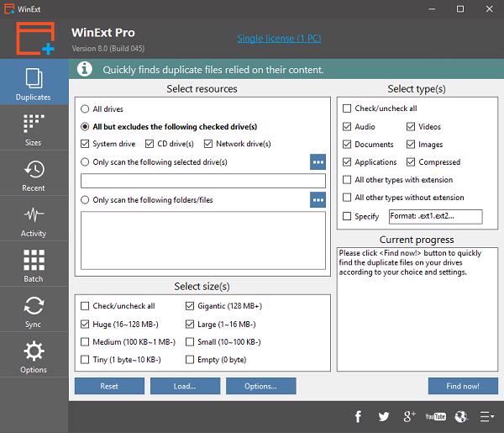Switch to the Activity monitor section
Screen dimensions: 504x433
click(x=33, y=221)
